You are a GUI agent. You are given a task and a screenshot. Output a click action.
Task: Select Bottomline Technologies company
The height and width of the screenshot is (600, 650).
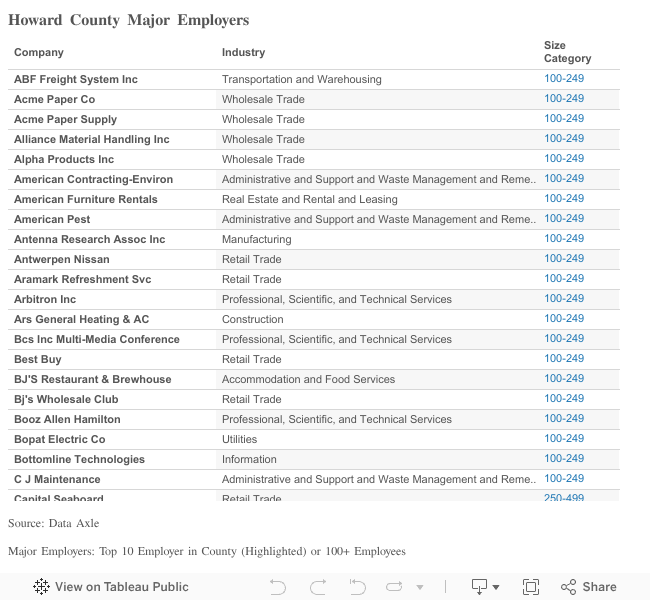(79, 459)
